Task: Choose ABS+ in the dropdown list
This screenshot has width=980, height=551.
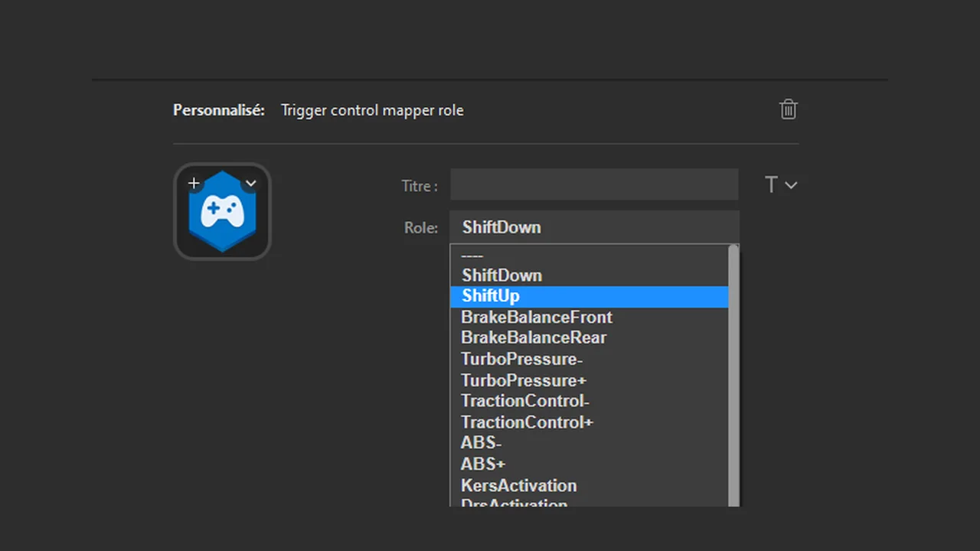Action: [x=589, y=465]
